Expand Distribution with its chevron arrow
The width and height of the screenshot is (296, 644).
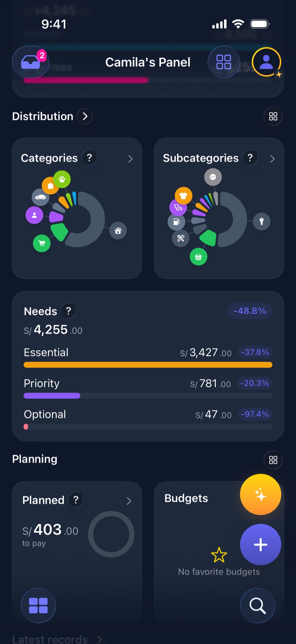85,116
